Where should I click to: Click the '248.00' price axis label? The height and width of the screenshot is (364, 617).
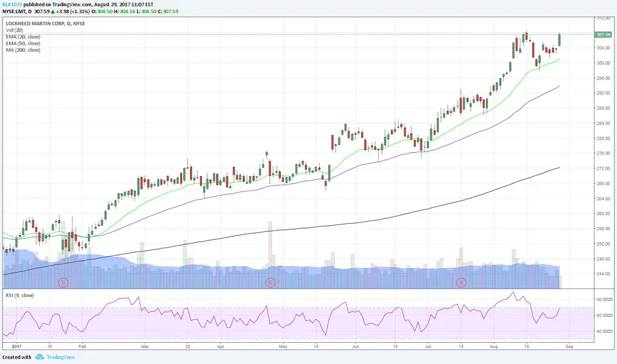pyautogui.click(x=604, y=259)
